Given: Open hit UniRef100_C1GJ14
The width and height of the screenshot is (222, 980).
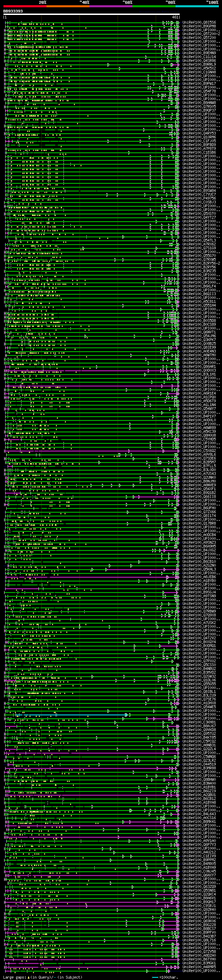Looking at the screenshot, I should point(199,57).
